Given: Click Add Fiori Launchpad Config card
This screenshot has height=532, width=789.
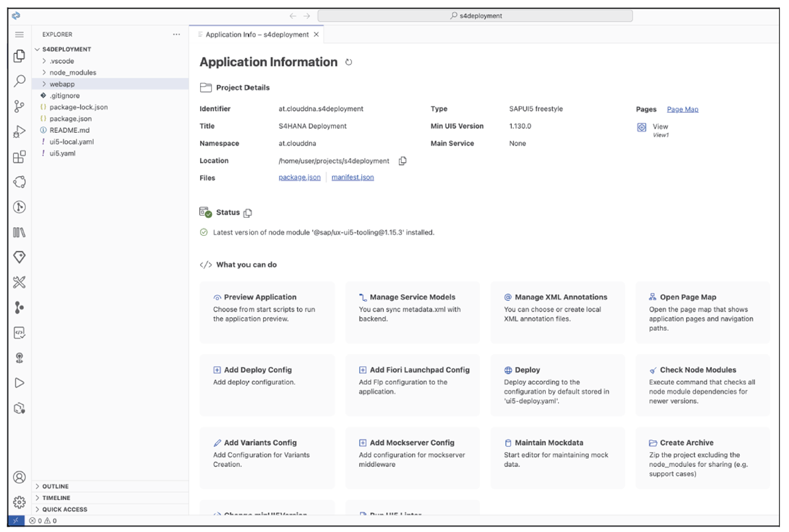Looking at the screenshot, I should tap(413, 385).
